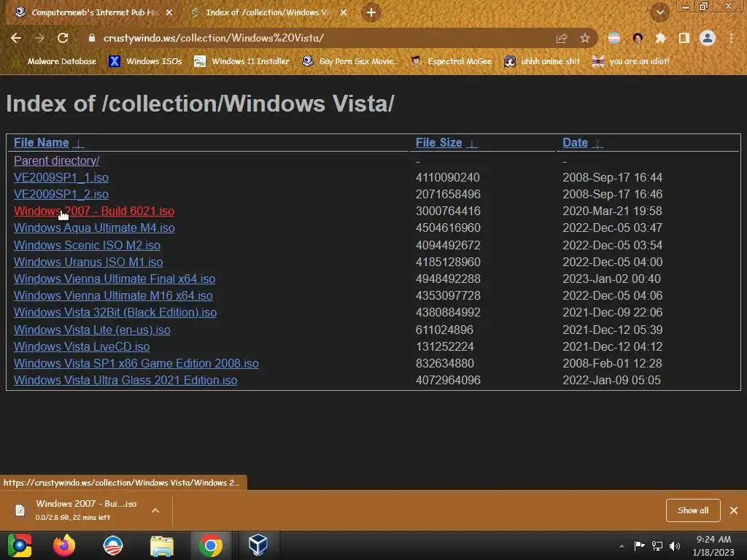Click the Chrome taskbar icon

click(x=211, y=545)
